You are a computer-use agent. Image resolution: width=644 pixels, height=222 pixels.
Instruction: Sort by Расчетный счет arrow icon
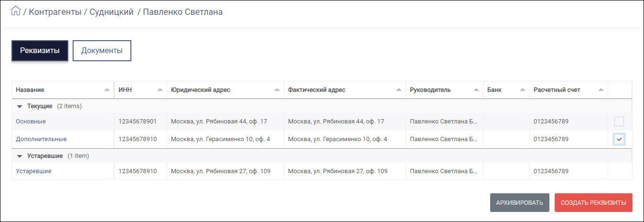(601, 90)
